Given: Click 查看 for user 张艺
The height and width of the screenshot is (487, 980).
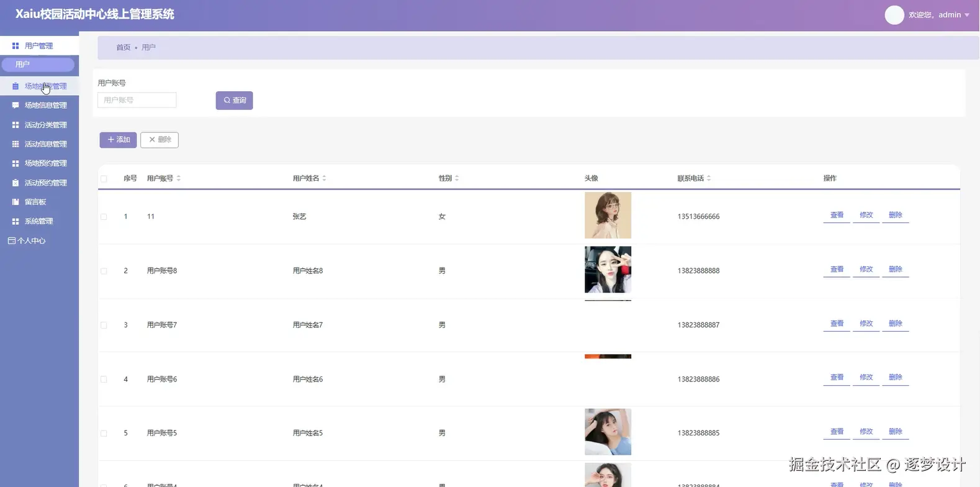Looking at the screenshot, I should pos(837,215).
